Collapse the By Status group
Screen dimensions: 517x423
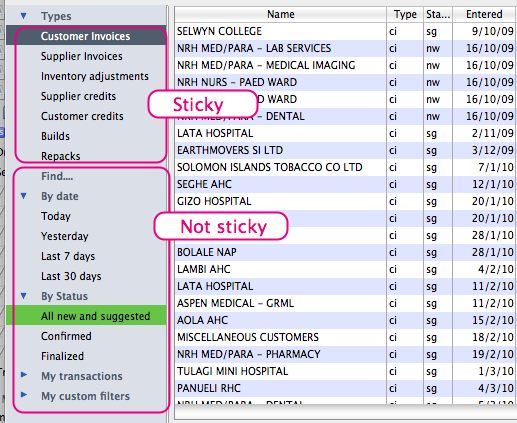coord(23,296)
